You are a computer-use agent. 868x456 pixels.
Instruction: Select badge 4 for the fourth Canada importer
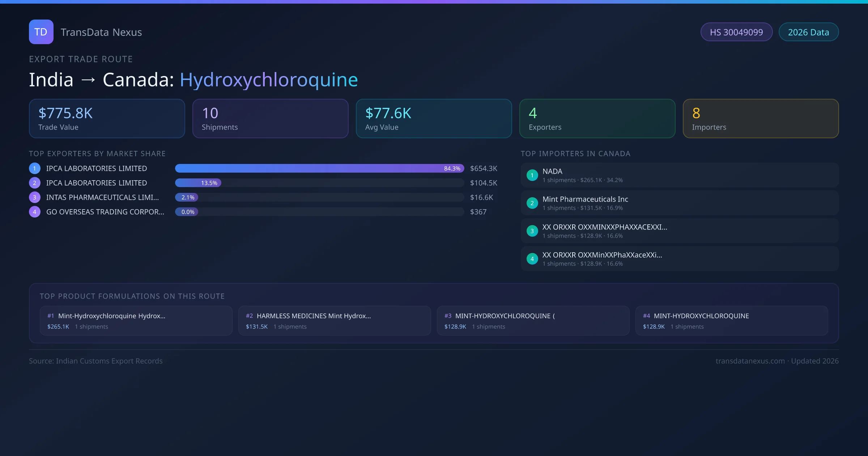click(x=532, y=259)
